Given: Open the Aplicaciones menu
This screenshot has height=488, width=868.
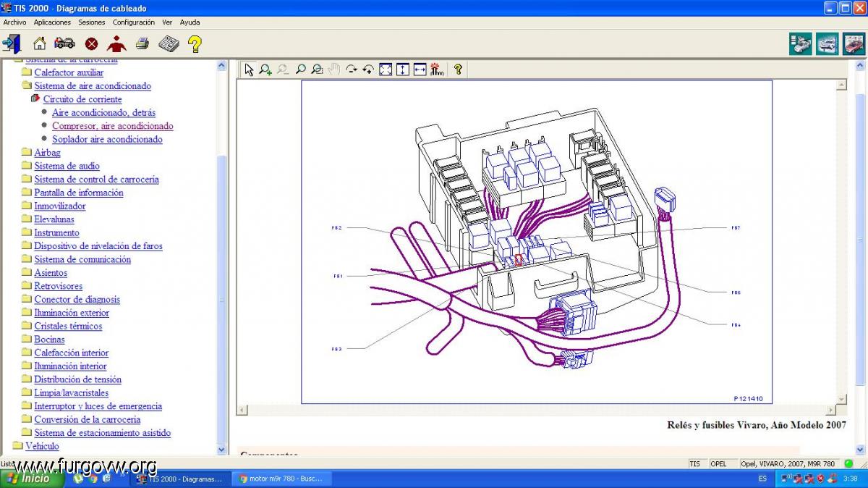Looking at the screenshot, I should click(x=52, y=22).
